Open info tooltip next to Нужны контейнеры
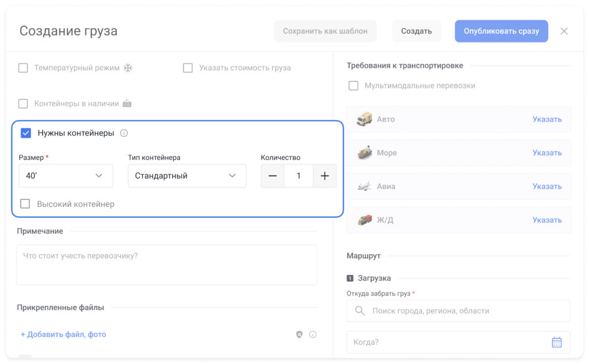Screen dimensions: 589x364 pyautogui.click(x=124, y=133)
